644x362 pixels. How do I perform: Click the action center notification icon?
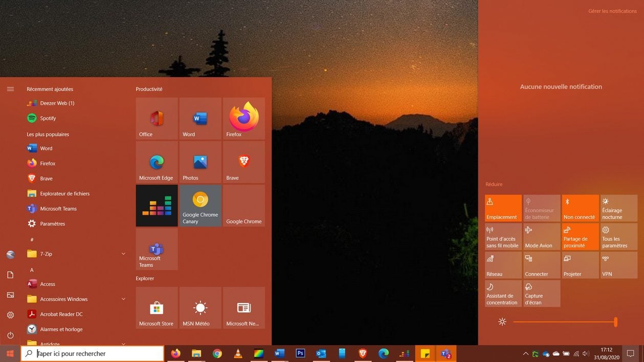[631, 353]
